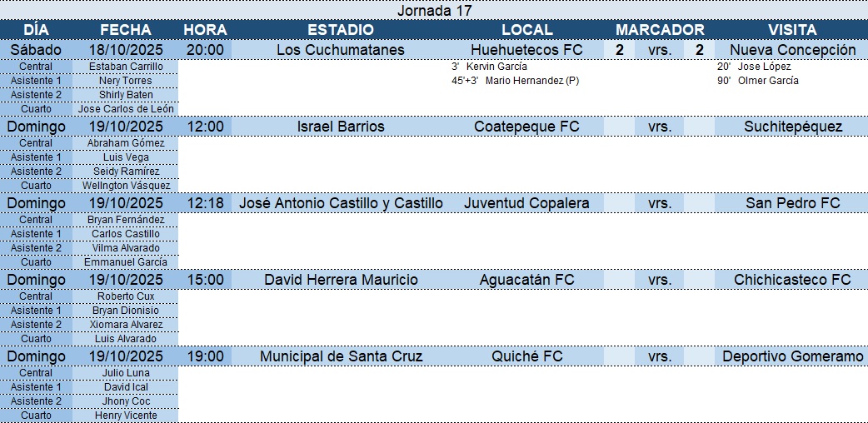Click the Deportivo Gomeramo team cell
The height and width of the screenshot is (423, 868).
click(792, 356)
